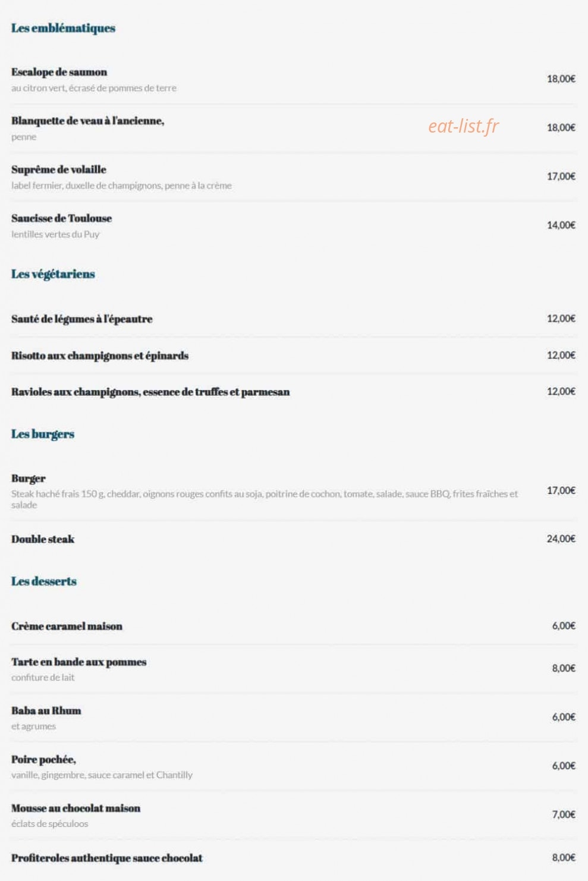Viewport: 588px width, 881px height.
Task: Select the Burger menu item
Action: coord(28,479)
